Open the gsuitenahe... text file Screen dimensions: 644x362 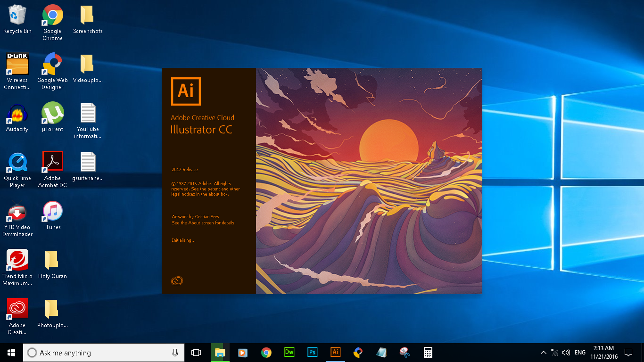coord(88,166)
